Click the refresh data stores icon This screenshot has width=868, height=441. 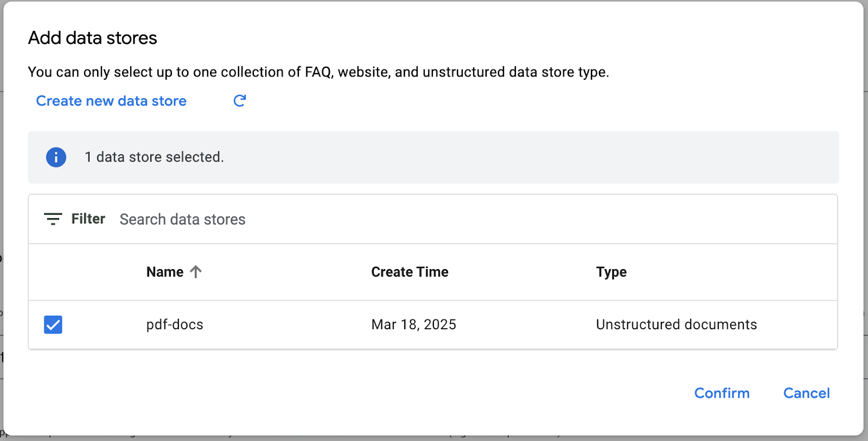tap(240, 100)
